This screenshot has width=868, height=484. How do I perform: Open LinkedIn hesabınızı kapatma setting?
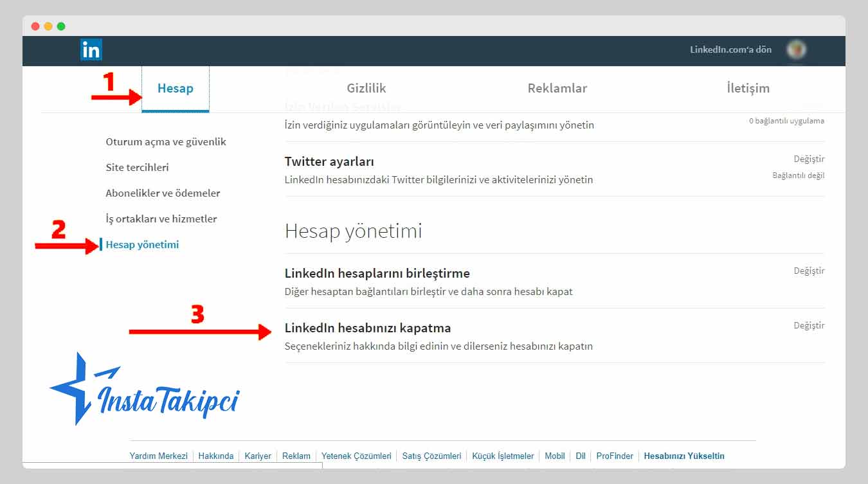(555, 336)
